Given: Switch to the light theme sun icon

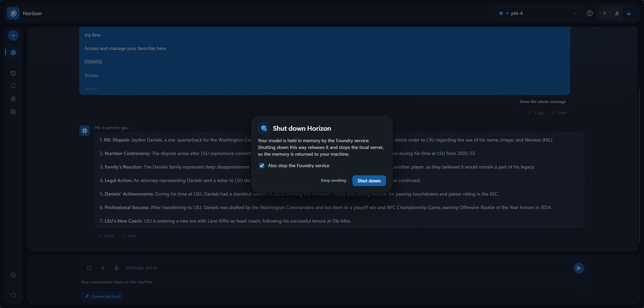Looking at the screenshot, I should (x=605, y=13).
